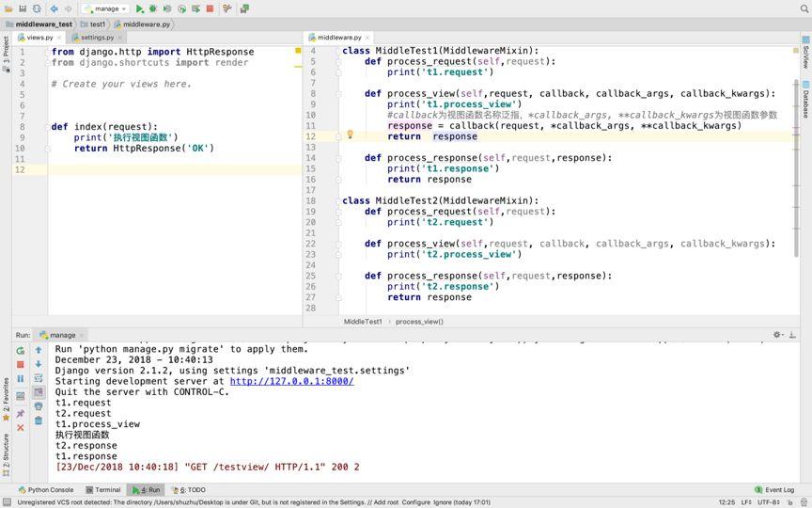Open the UTF-8 encoding selector

pyautogui.click(x=766, y=502)
